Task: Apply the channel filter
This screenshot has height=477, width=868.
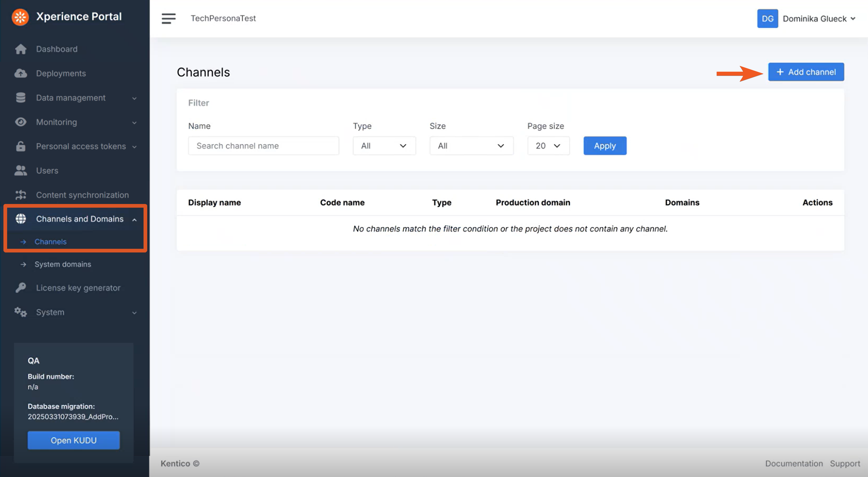Action: (604, 146)
